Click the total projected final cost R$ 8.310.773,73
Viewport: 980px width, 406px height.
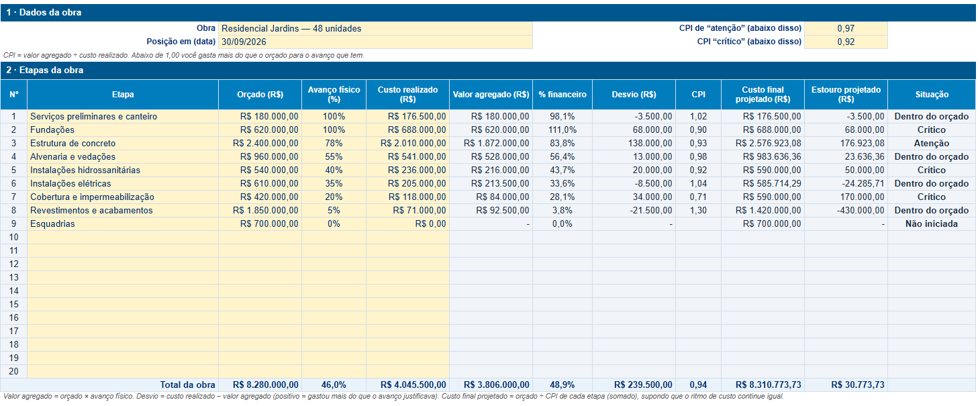coord(763,385)
